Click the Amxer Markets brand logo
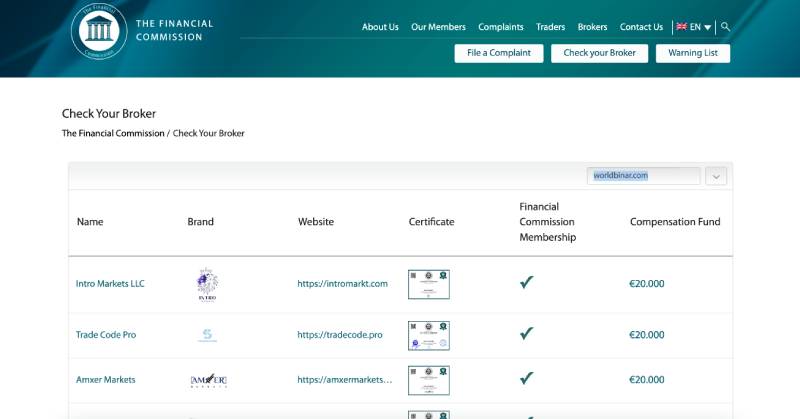The image size is (800, 419). click(x=207, y=380)
